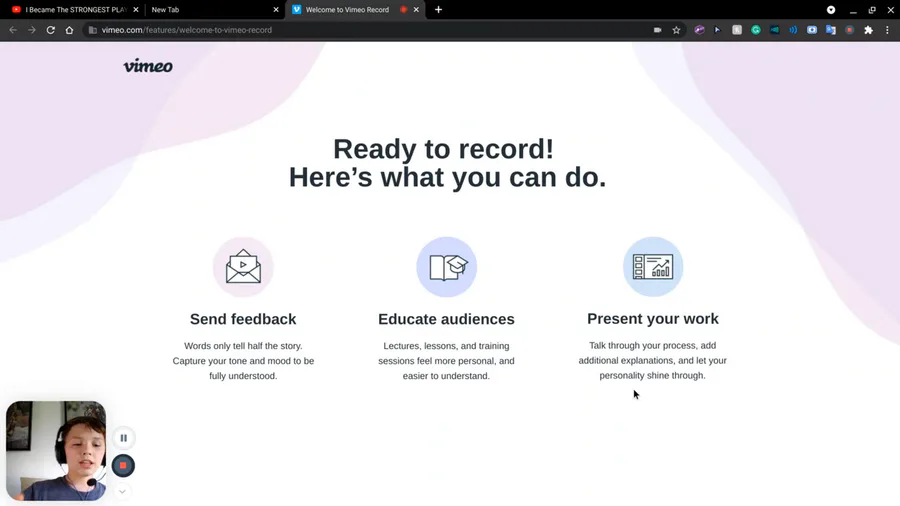This screenshot has height=506, width=900.
Task: Open the Vimeo Record extension icon
Action: pyautogui.click(x=849, y=30)
